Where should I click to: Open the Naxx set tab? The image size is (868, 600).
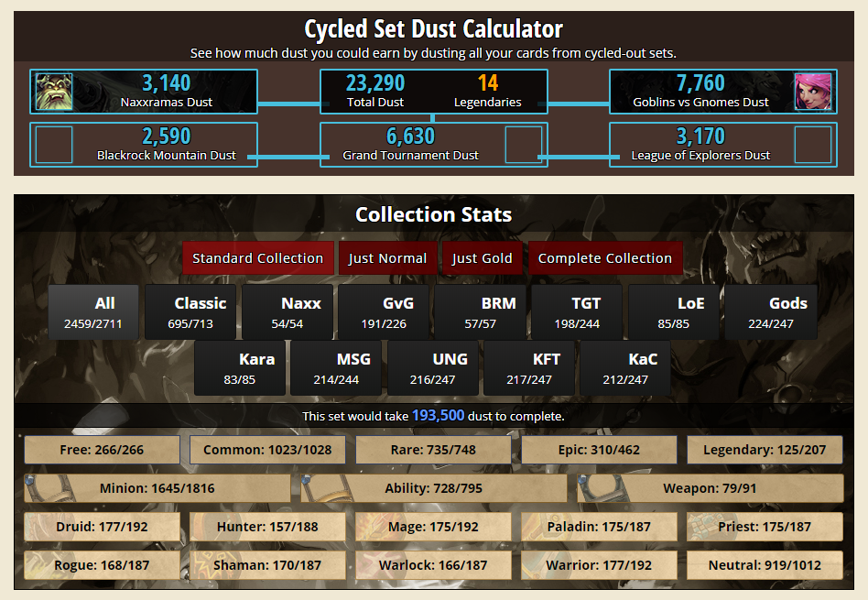(x=288, y=312)
